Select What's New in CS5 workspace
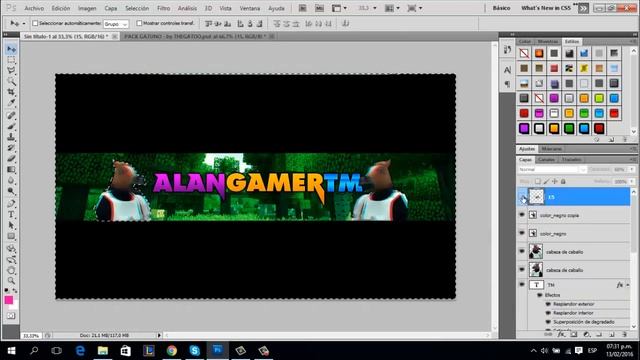Viewport: 640px width, 360px height. coord(546,8)
